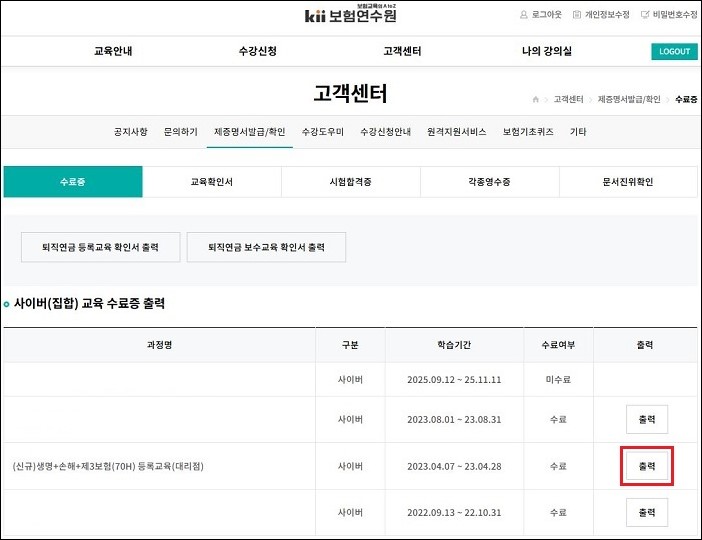Open the 개인정보수정 link

coord(607,15)
